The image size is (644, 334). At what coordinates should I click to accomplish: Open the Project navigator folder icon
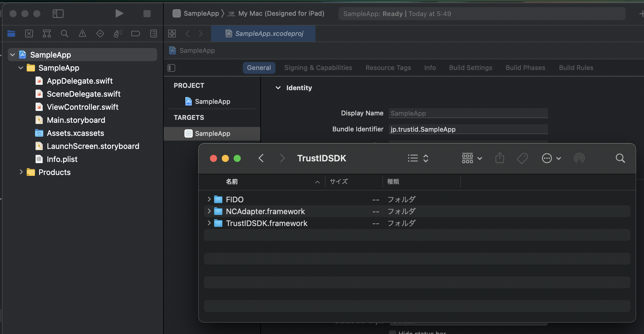tap(11, 34)
